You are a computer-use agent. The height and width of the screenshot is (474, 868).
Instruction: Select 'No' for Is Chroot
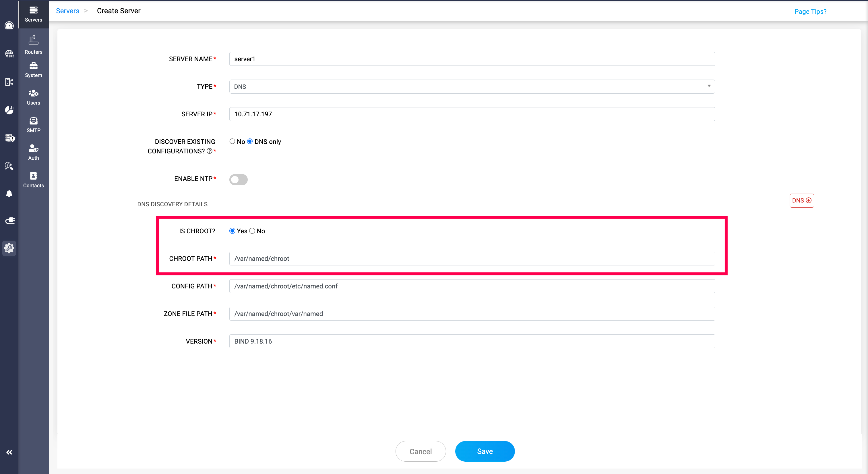pos(252,231)
